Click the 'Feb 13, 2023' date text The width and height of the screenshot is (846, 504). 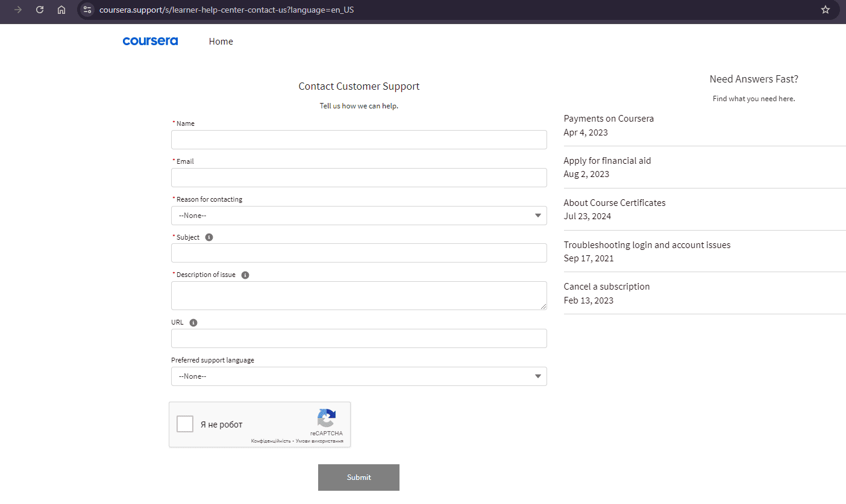(x=589, y=300)
